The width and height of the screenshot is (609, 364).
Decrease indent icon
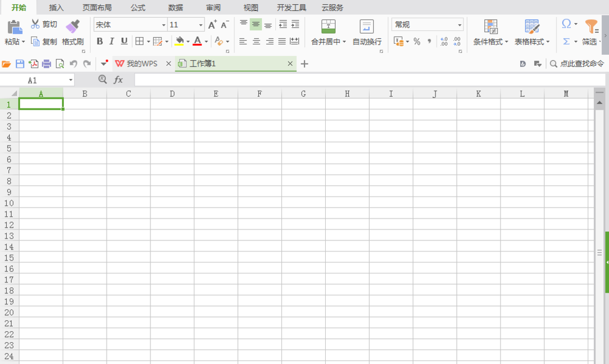pos(283,24)
